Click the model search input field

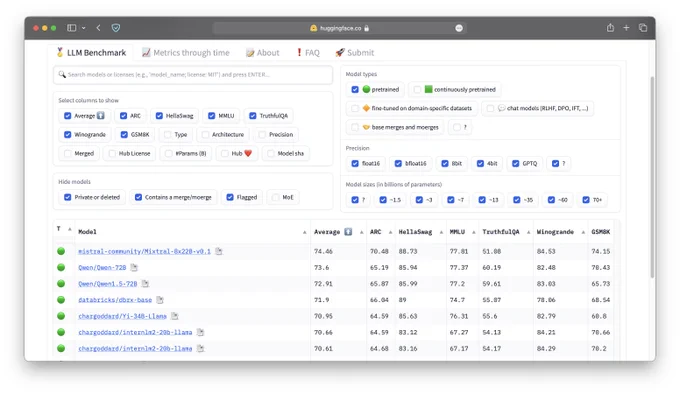click(x=193, y=75)
